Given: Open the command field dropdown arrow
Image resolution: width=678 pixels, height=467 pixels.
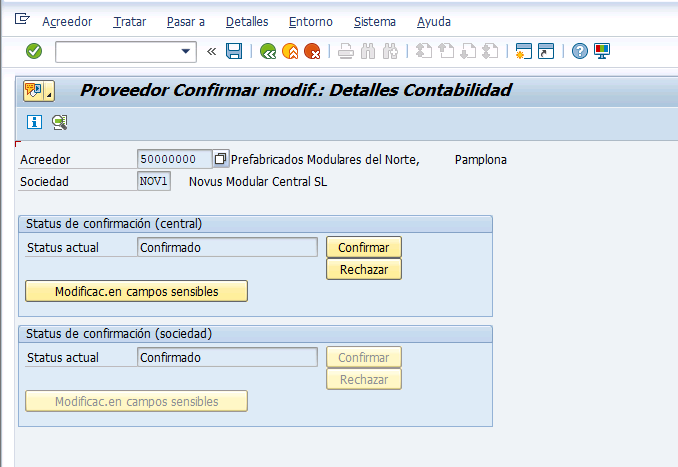Looking at the screenshot, I should click(186, 51).
